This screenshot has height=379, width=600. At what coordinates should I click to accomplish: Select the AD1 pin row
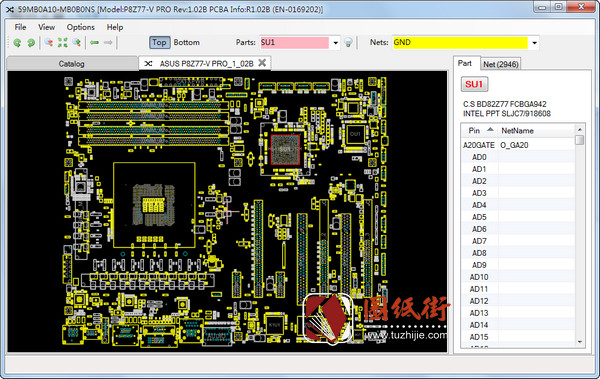click(x=518, y=169)
